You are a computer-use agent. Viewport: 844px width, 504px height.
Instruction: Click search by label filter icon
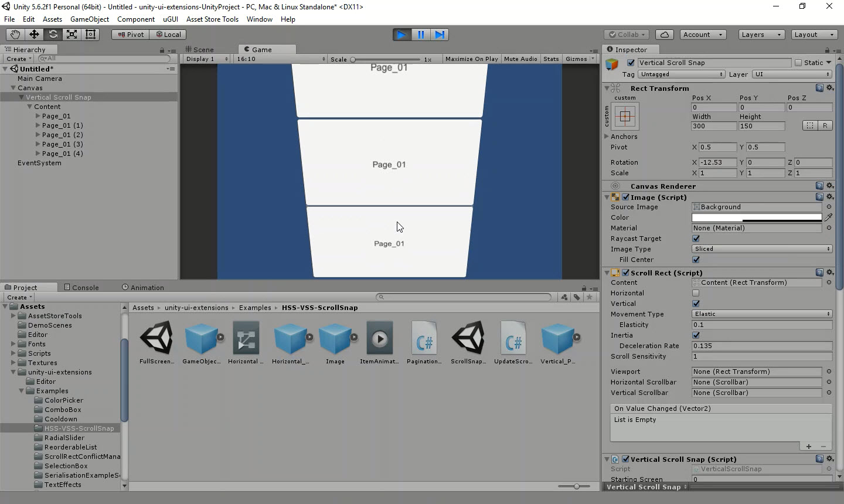click(x=577, y=297)
